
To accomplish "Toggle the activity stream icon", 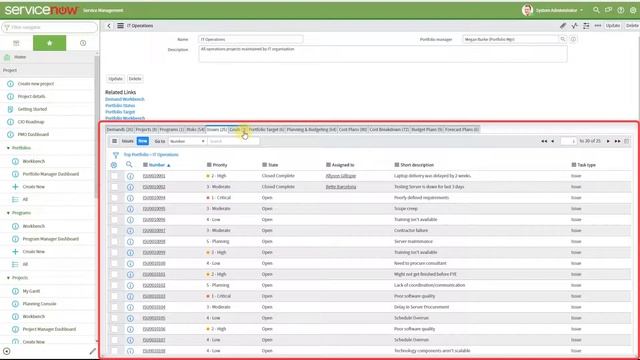I will click(574, 26).
